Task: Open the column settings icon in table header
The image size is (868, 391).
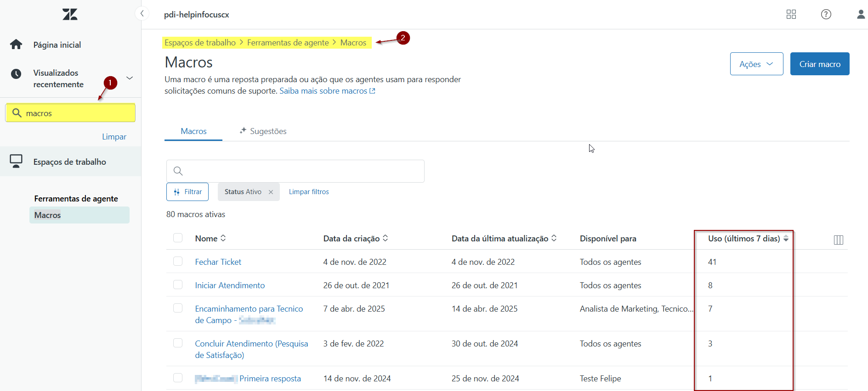Action: pos(838,240)
